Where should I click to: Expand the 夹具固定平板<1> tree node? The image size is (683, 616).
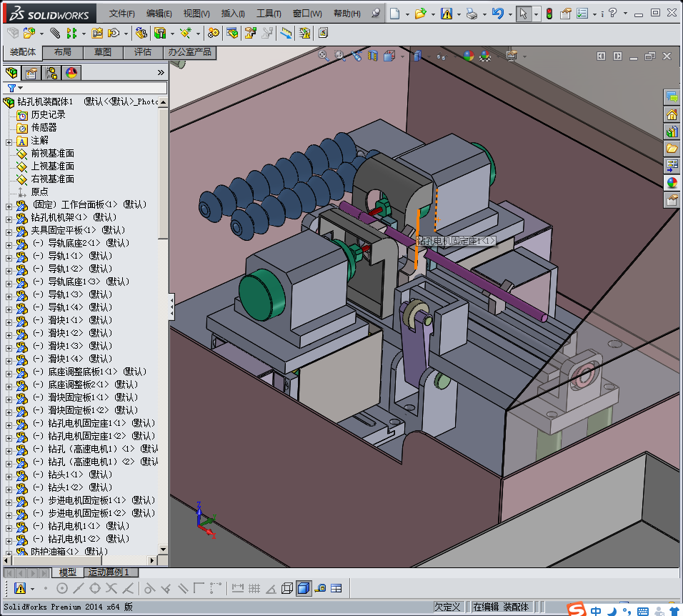pos(9,232)
